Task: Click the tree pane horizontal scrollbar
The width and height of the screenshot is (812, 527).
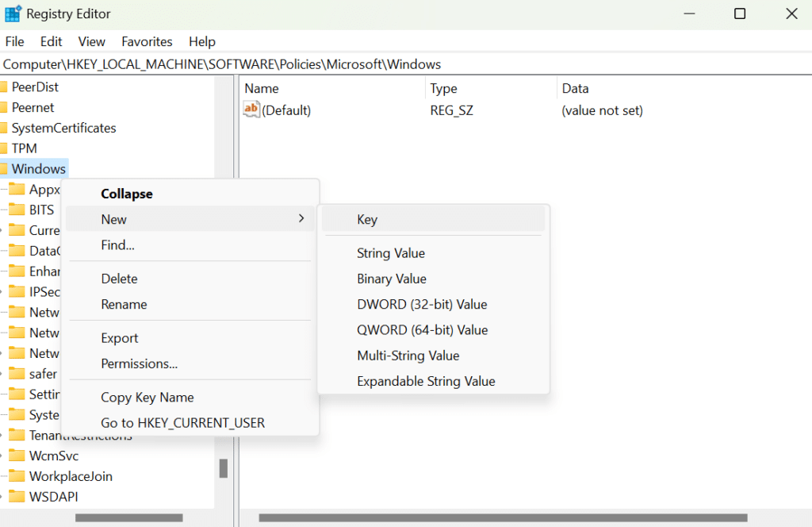Action: 129,517
